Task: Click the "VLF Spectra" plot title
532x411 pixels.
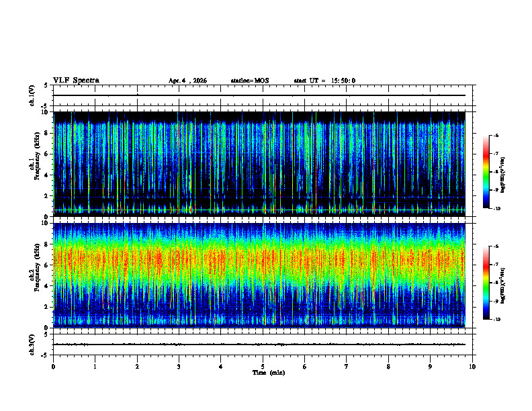Action: coord(76,81)
